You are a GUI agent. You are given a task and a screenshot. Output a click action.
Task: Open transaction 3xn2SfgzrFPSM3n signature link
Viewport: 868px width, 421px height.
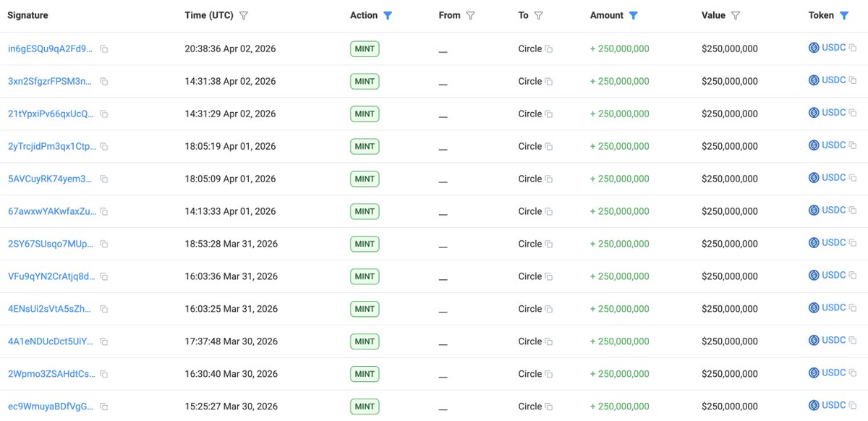(50, 82)
